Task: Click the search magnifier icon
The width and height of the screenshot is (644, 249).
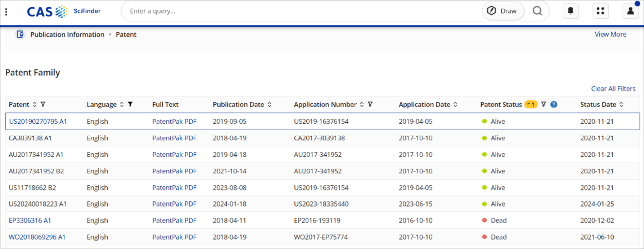Action: (x=537, y=11)
